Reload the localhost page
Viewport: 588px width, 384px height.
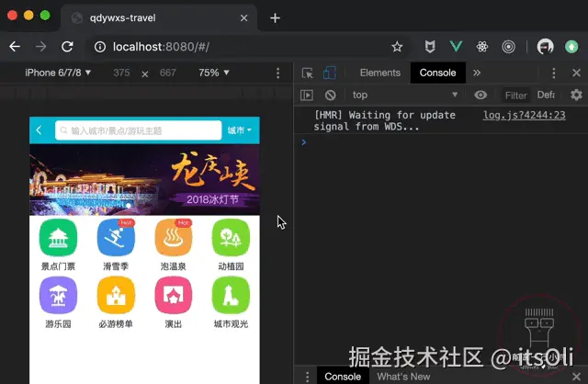67,47
